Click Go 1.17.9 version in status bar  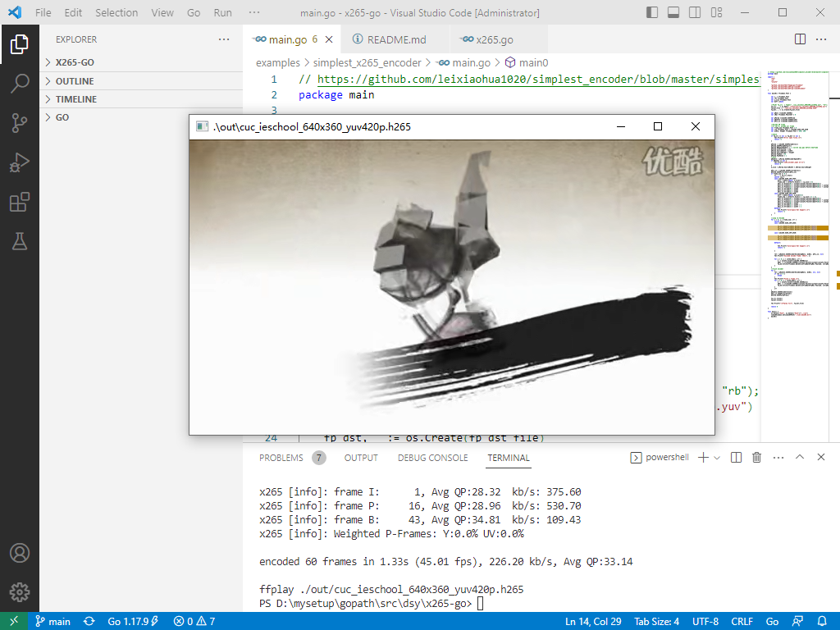133,622
